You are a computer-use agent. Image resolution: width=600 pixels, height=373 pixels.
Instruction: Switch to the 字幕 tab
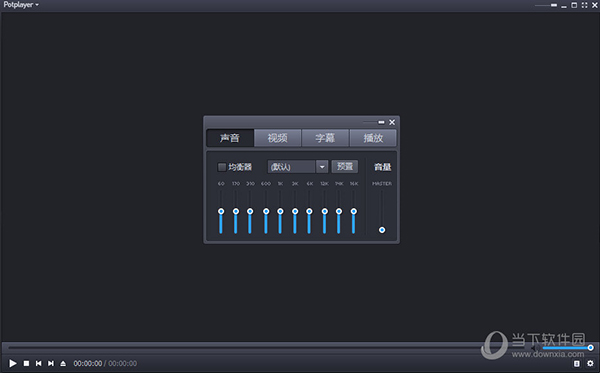pyautogui.click(x=325, y=138)
